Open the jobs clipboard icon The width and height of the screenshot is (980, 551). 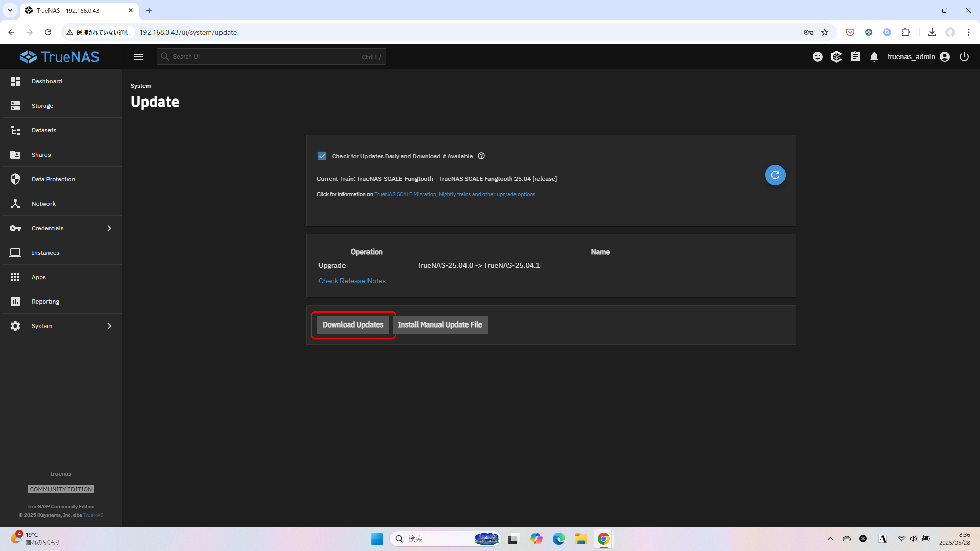[855, 57]
